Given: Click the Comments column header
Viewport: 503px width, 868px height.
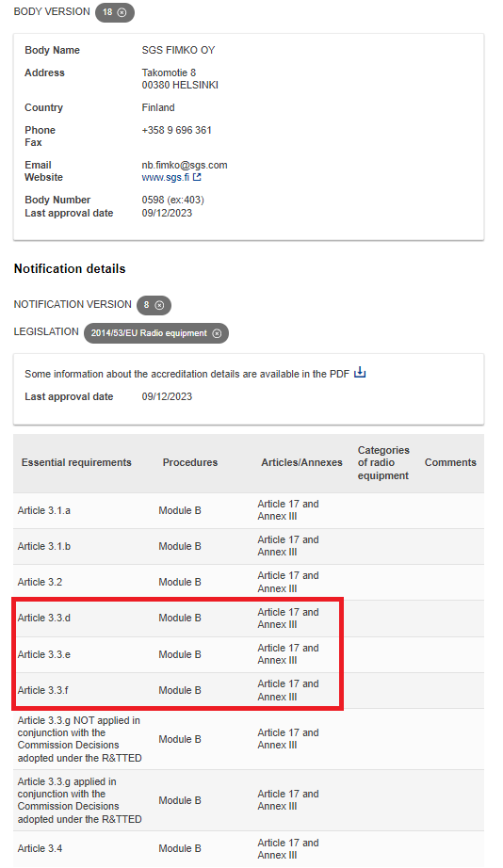Looking at the screenshot, I should pyautogui.click(x=450, y=463).
